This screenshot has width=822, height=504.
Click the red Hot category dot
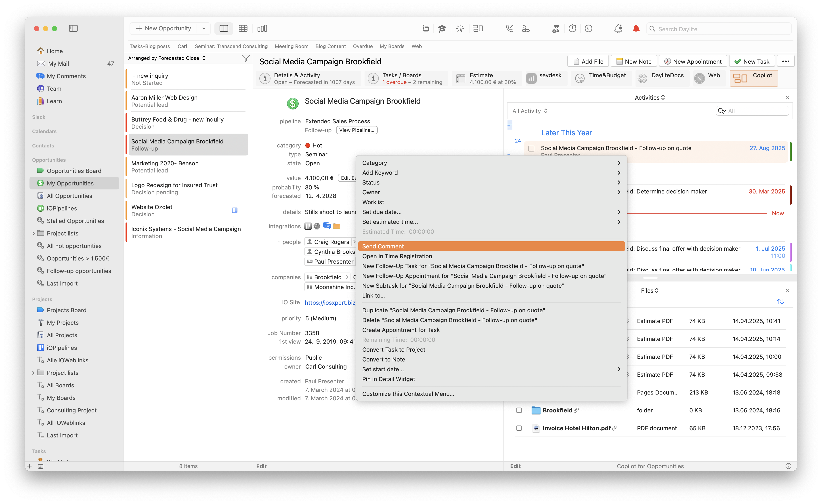pos(308,145)
